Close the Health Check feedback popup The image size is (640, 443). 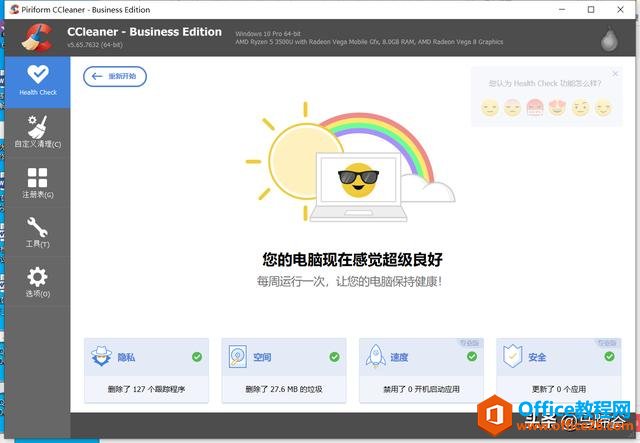[615, 74]
